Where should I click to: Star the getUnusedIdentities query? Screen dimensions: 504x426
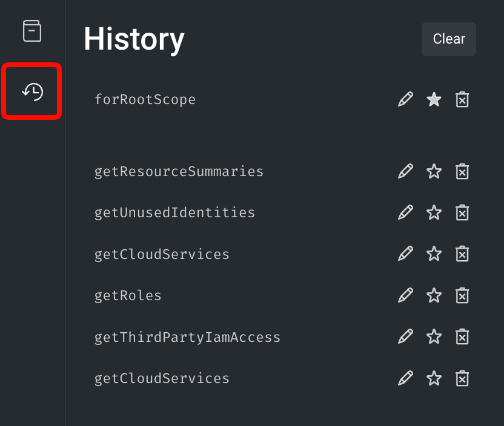434,212
